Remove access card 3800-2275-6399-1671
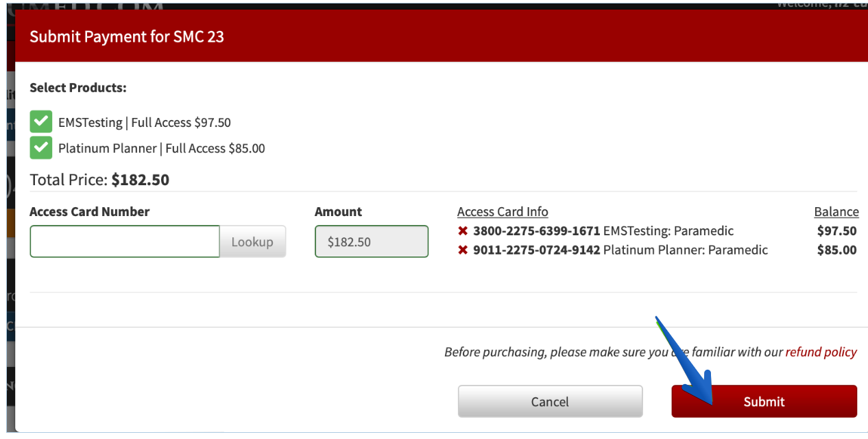 (463, 231)
